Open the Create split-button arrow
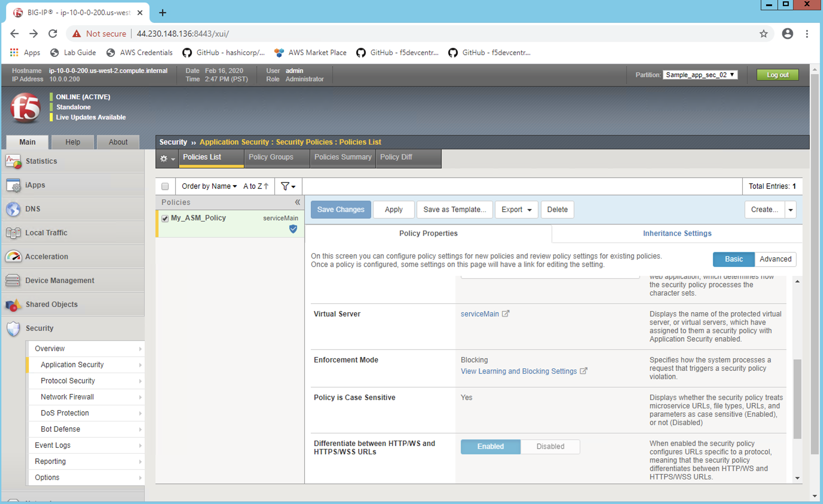 (x=791, y=210)
